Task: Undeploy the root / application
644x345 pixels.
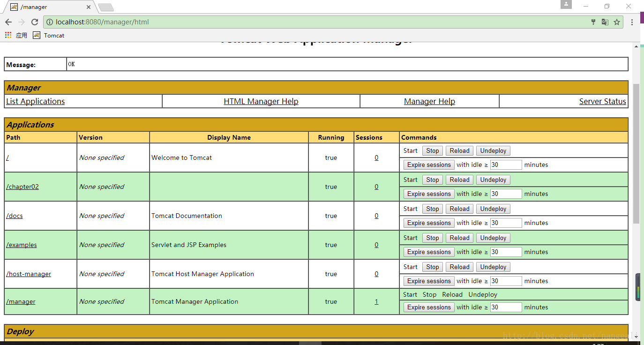Action: click(x=493, y=150)
